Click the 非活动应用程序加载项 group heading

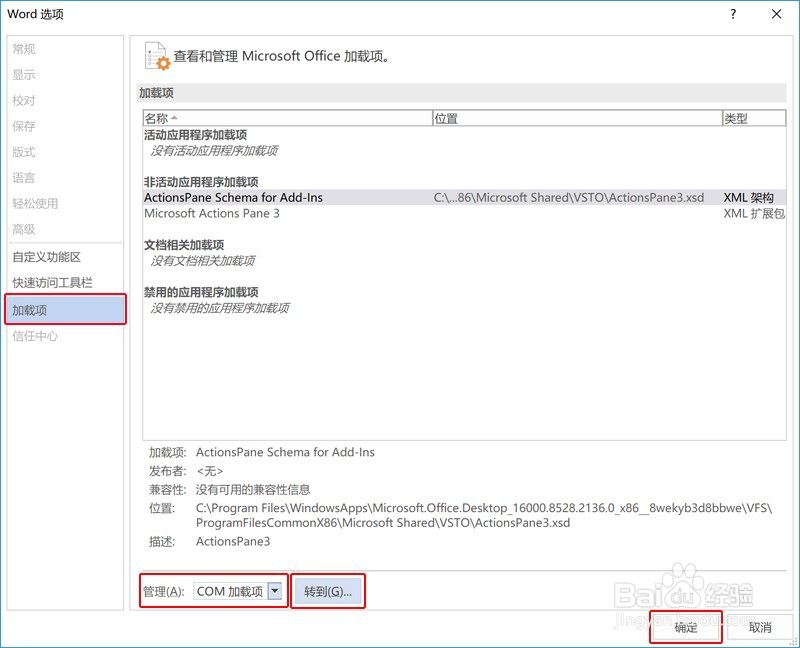(201, 182)
